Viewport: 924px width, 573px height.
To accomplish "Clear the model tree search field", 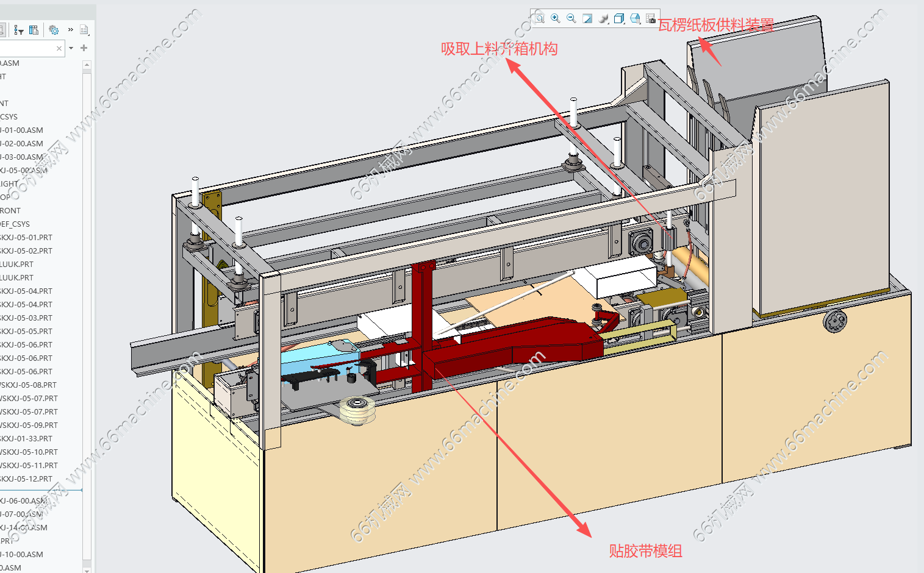I will pyautogui.click(x=59, y=48).
